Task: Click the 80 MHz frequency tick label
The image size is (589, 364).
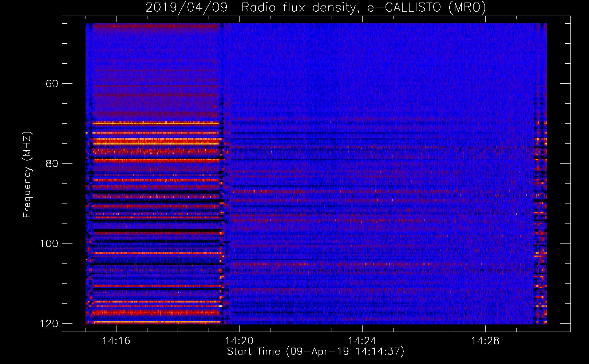Action: (52, 163)
